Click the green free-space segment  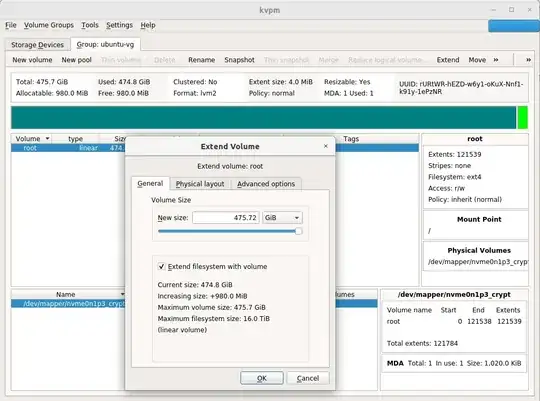pyautogui.click(x=523, y=117)
